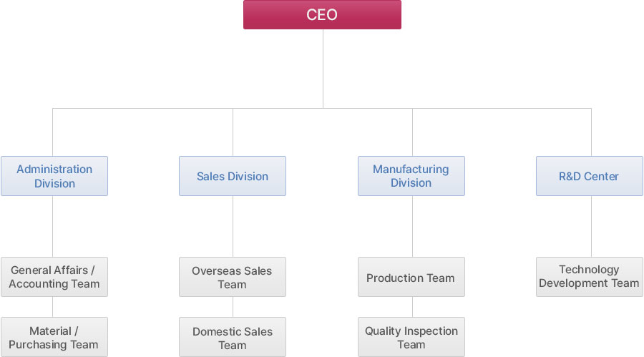
Task: Select Material / Purchasing Team box
Action: pos(54,337)
